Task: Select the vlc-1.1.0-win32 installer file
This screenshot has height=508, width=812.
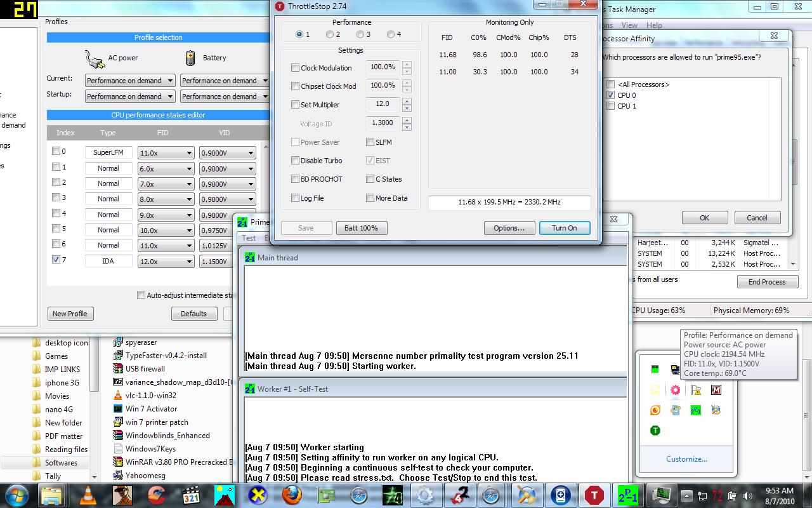Action: point(145,396)
